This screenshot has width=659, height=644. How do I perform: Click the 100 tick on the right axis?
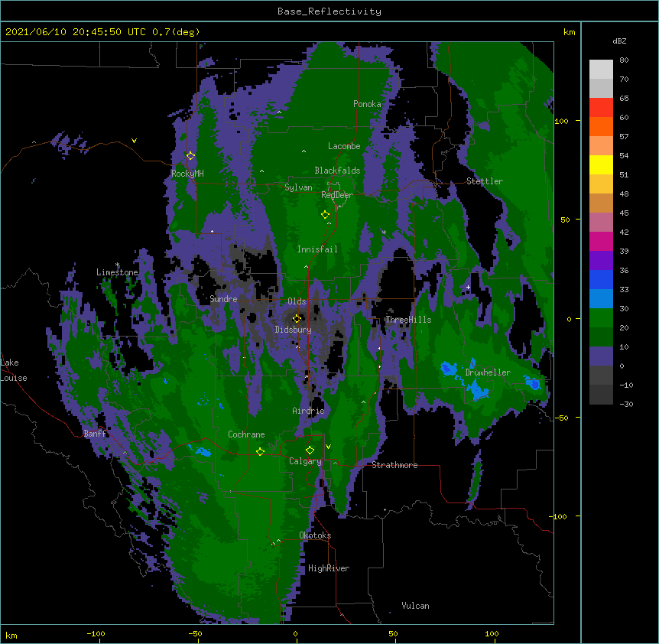(x=561, y=121)
